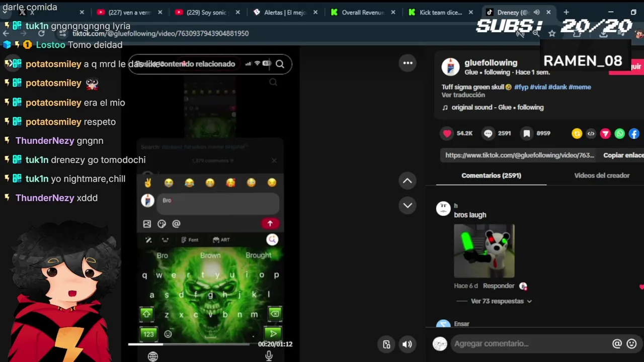Open emoji picker in comment box
Viewport: 644px width, 362px height.
tap(632, 343)
